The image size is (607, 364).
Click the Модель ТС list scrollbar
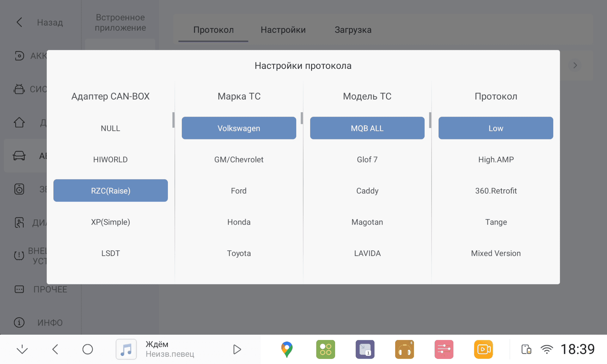pyautogui.click(x=430, y=120)
